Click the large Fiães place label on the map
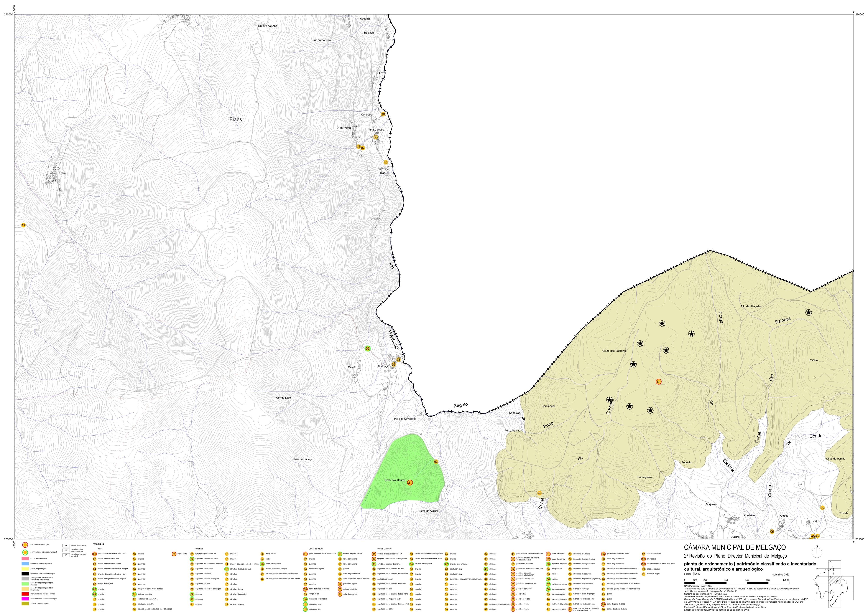The height and width of the screenshot is (613, 868). (235, 119)
